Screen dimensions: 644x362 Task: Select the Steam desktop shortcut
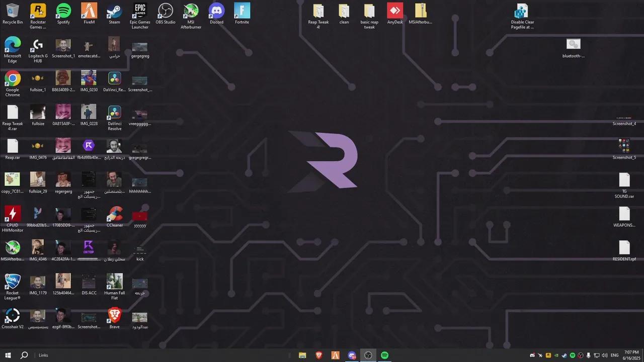pyautogui.click(x=114, y=14)
